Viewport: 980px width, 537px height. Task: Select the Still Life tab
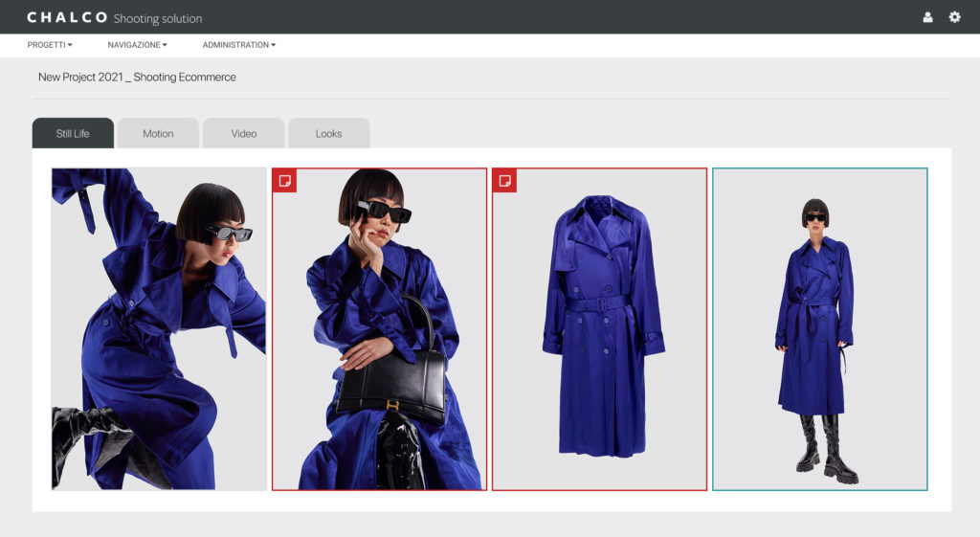coord(73,133)
